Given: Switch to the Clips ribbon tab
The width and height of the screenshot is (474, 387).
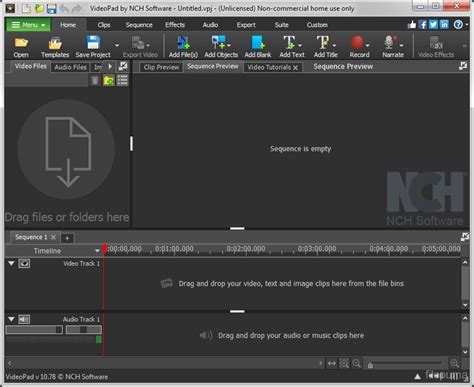Looking at the screenshot, I should click(x=104, y=25).
